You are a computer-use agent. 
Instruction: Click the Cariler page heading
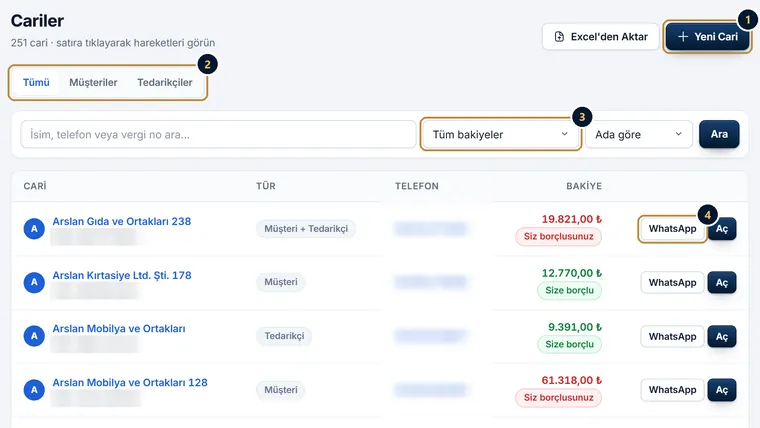pyautogui.click(x=37, y=21)
